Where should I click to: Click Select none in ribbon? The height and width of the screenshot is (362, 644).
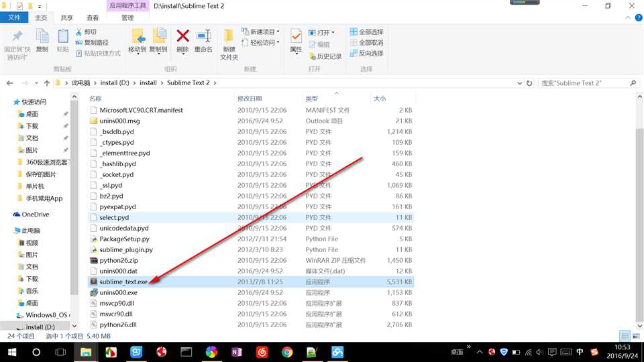[366, 43]
